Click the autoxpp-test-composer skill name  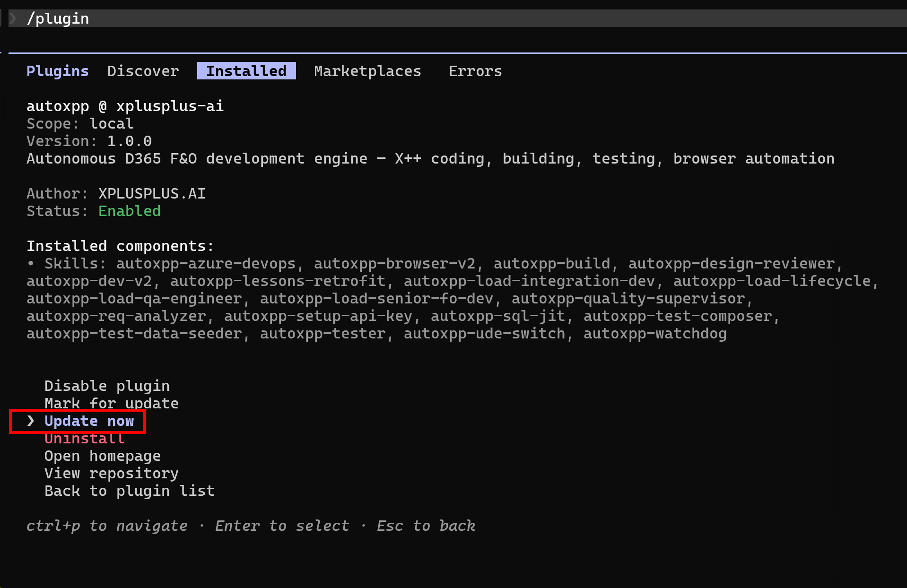[677, 316]
